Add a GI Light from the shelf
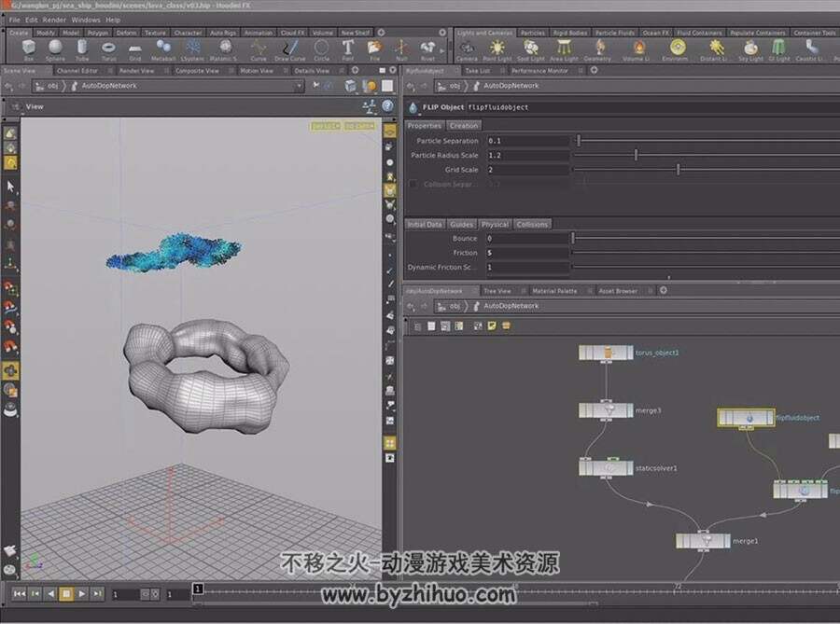Image resolution: width=840 pixels, height=624 pixels. point(779,50)
